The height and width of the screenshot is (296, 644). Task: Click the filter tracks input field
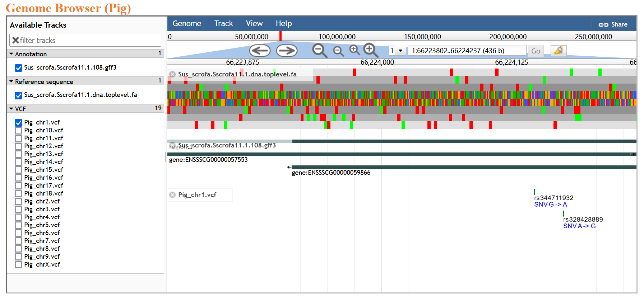click(85, 40)
